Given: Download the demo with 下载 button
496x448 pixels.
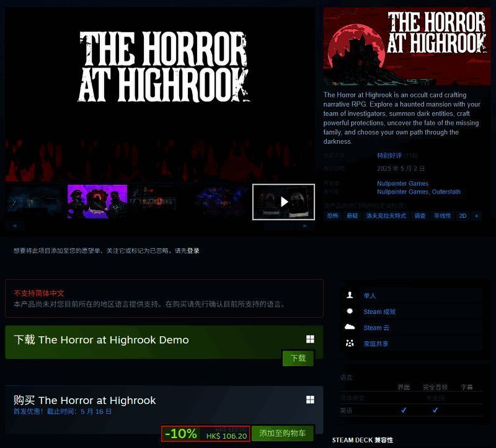Looking at the screenshot, I should [298, 359].
